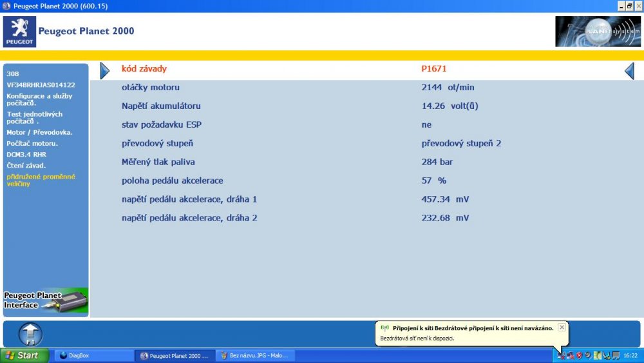Click the tray clock showing 16:22
644x363 pixels.
[630, 356]
